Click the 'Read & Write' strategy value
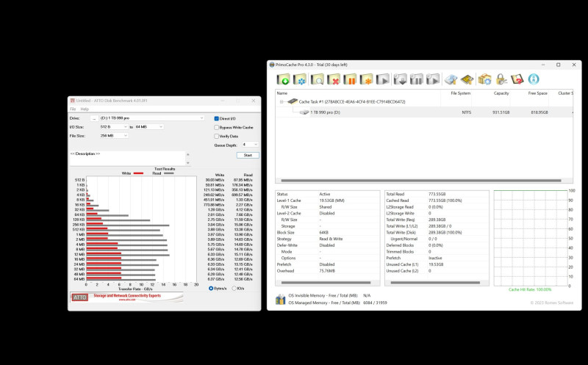 (x=331, y=239)
